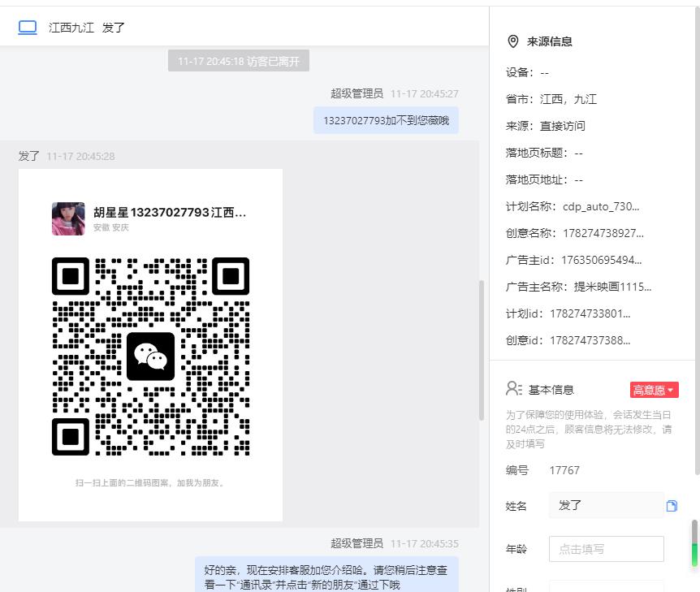Click the 江西九江 发了 chat title
Image resolution: width=700 pixels, height=592 pixels.
click(x=87, y=28)
